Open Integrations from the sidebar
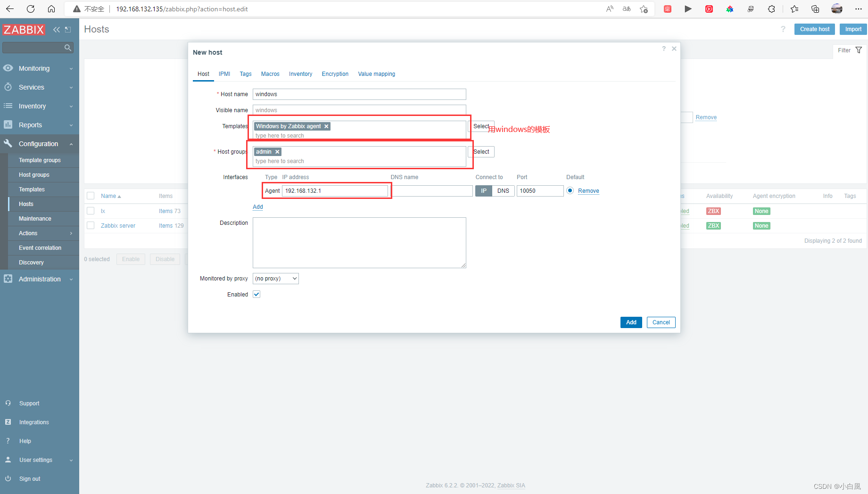This screenshot has width=868, height=494. tap(34, 422)
